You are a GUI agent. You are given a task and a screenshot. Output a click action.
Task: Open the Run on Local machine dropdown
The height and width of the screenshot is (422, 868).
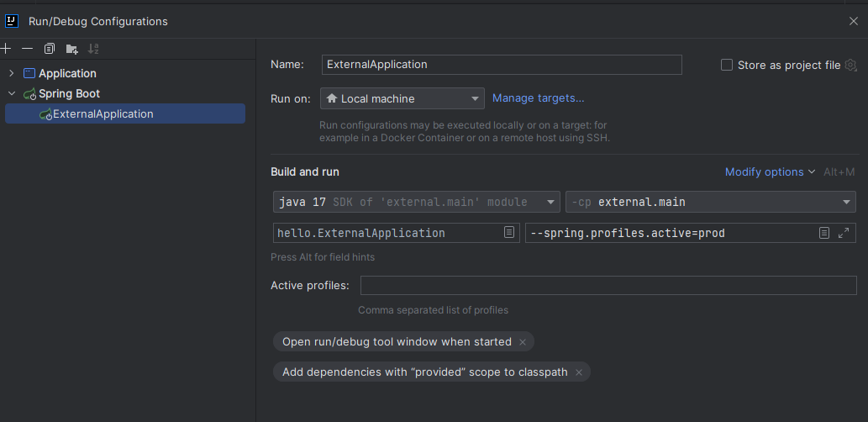402,98
